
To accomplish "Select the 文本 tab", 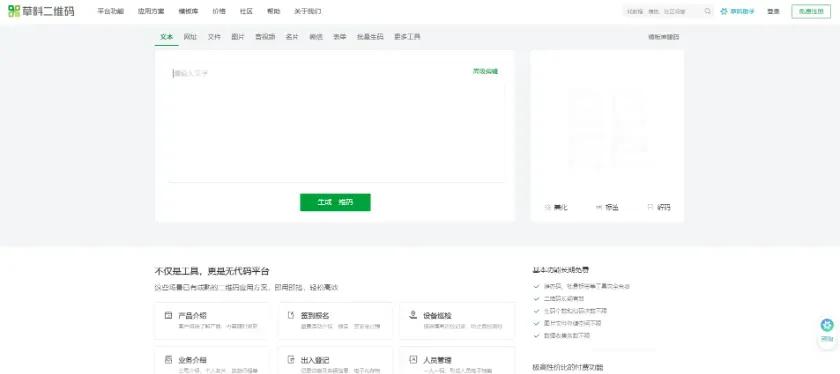I will [167, 37].
